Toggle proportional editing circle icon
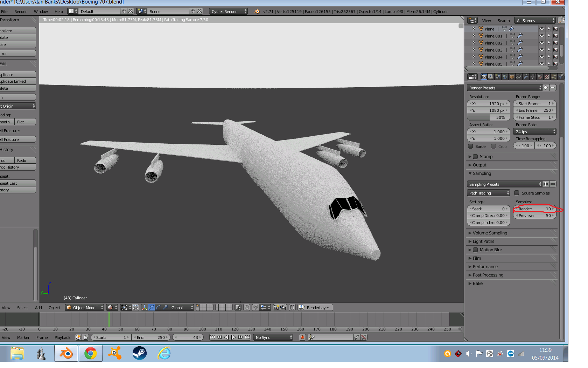Viewport: 588px width, 368px height. 247,307
